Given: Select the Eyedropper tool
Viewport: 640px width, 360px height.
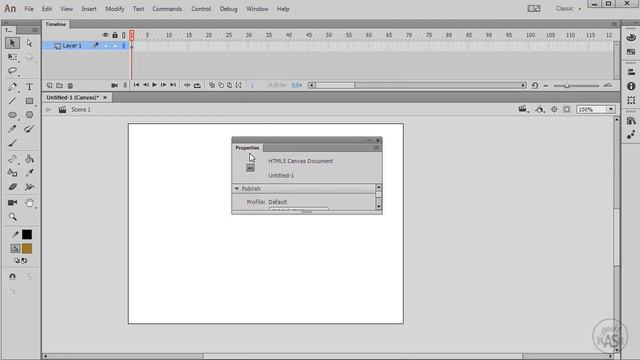Looking at the screenshot, I should [29, 173].
